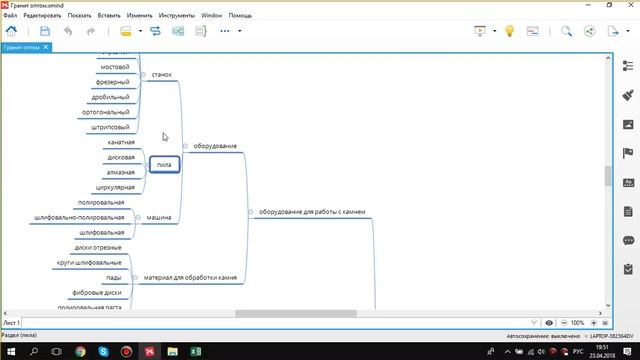Toggle the eye visibility in status bar
640x360 pixels.
(x=549, y=323)
